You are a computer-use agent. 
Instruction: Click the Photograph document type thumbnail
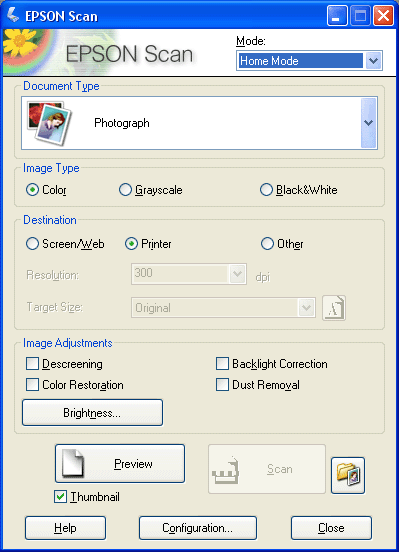(50, 123)
